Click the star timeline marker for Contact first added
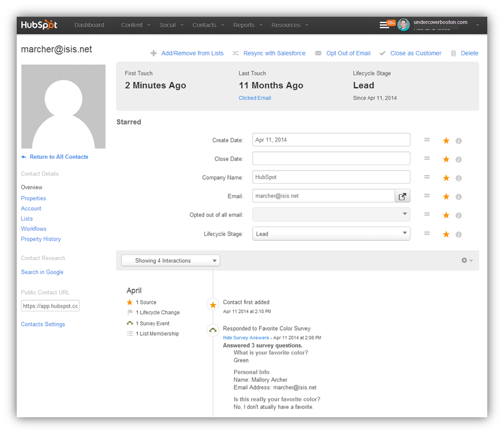504x434 pixels. coord(213,305)
